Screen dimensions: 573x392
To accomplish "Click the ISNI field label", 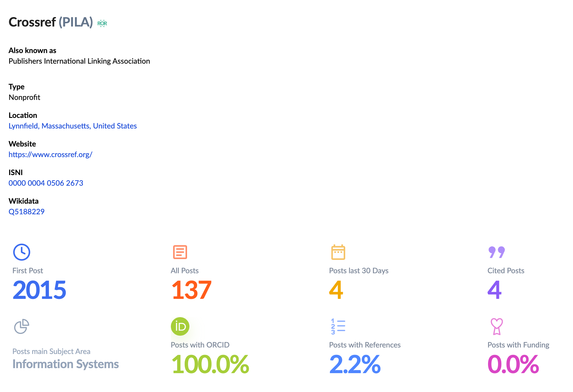I will click(x=16, y=172).
